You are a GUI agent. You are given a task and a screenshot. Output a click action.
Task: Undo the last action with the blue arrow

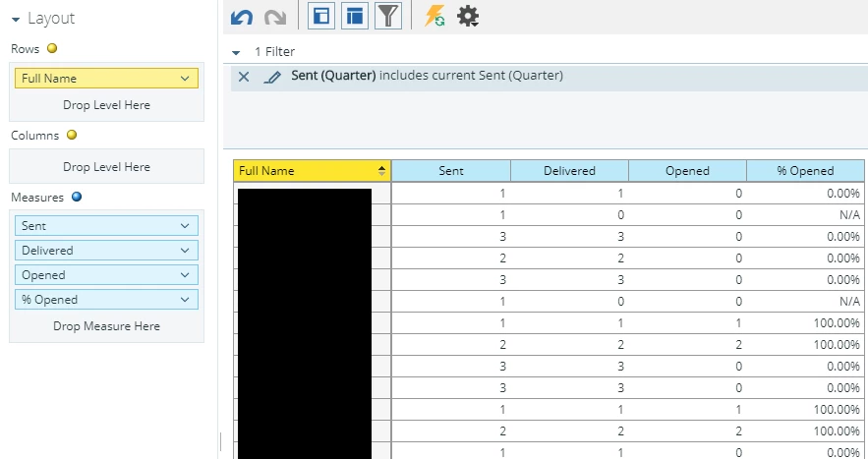pos(242,17)
